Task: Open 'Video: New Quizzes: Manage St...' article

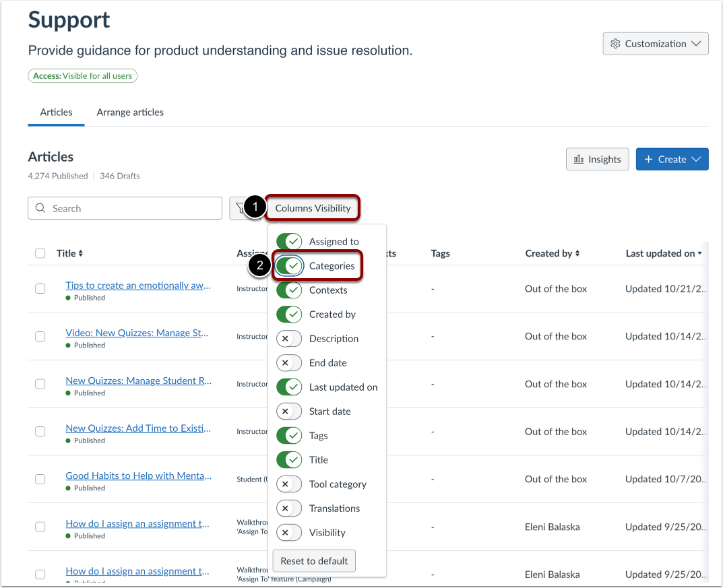Action: 137,333
